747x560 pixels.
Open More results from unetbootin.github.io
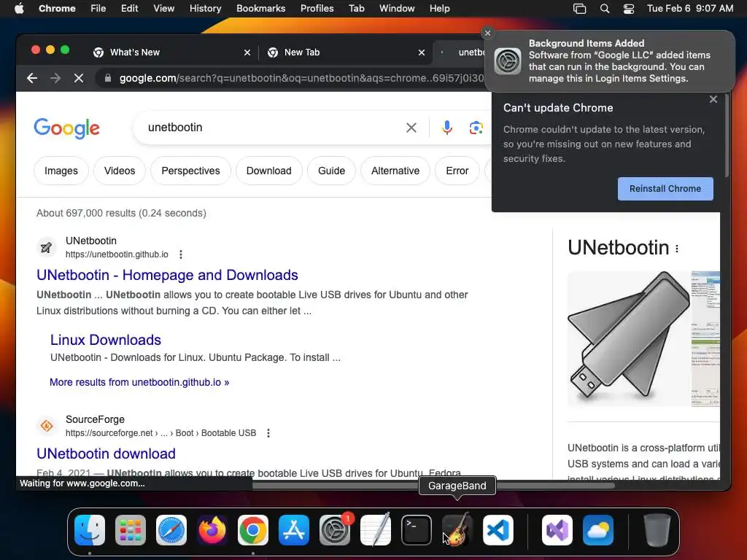coord(139,382)
